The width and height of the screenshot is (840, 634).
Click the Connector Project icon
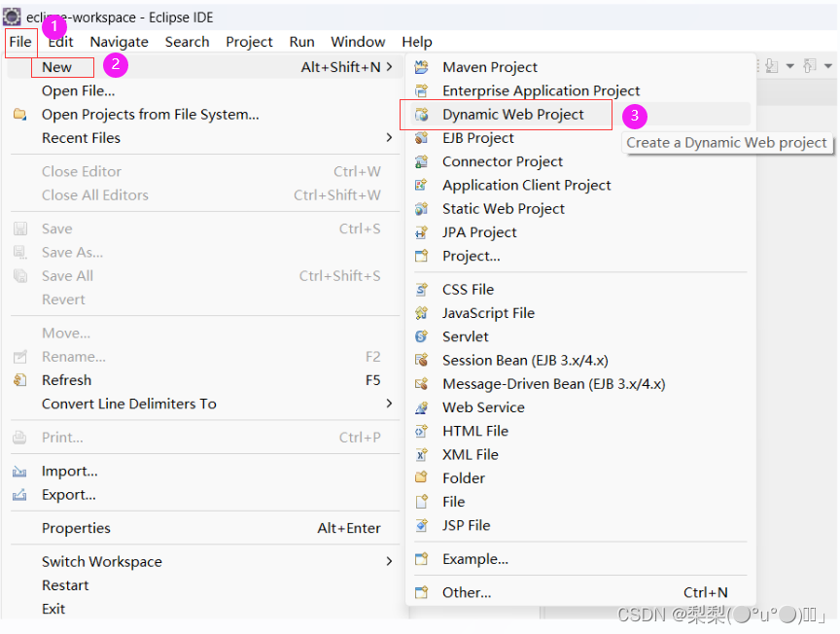422,161
